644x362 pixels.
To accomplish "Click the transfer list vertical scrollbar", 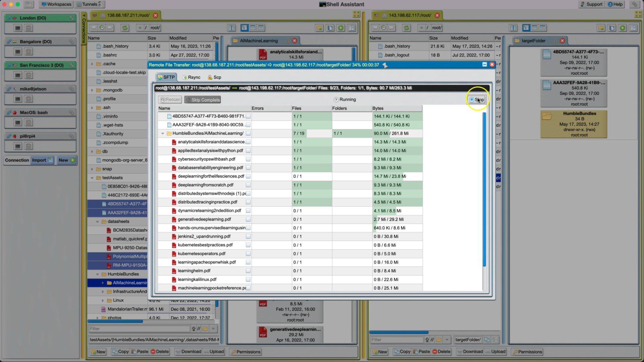I will [x=484, y=189].
